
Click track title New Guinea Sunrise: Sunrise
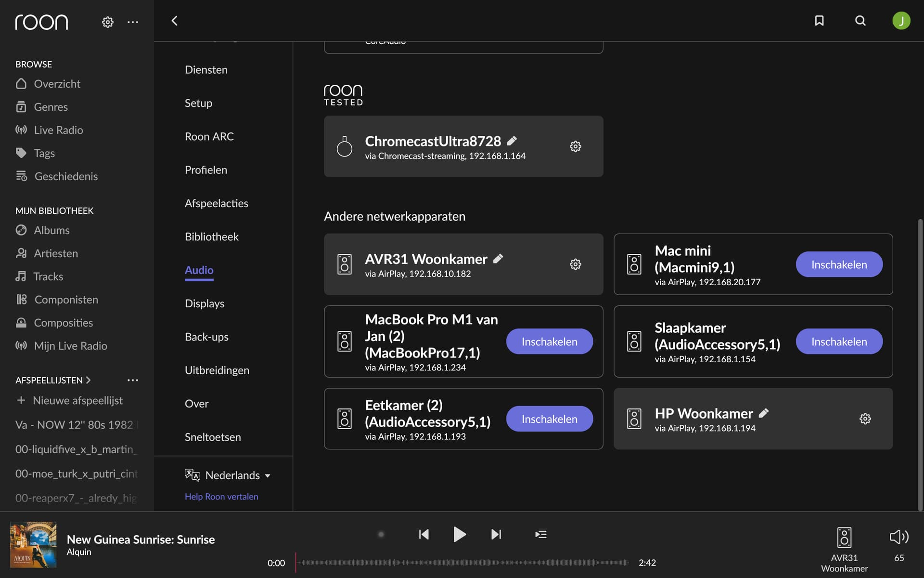pyautogui.click(x=141, y=539)
